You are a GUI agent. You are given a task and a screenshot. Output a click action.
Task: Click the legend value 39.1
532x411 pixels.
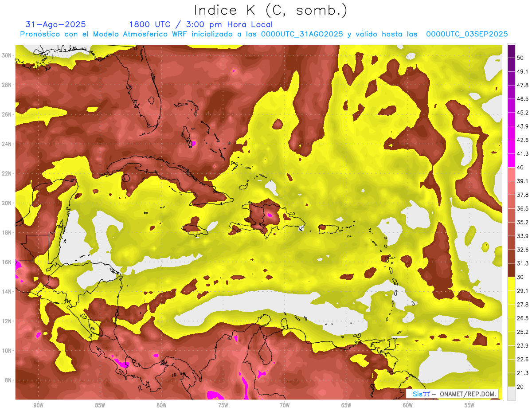coord(522,181)
